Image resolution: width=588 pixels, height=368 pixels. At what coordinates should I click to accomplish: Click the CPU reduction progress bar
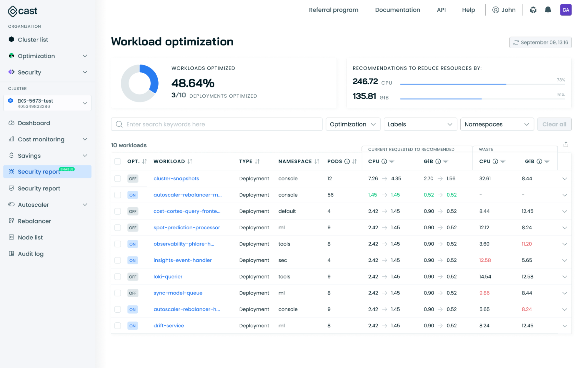pos(482,84)
